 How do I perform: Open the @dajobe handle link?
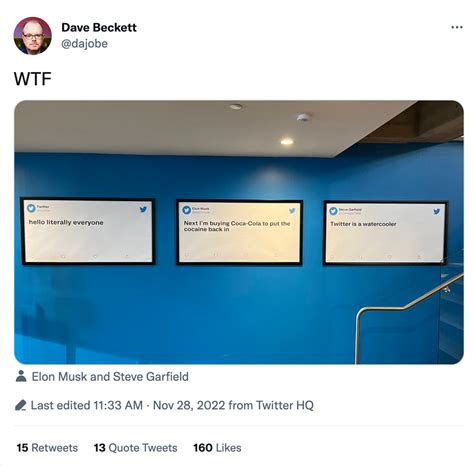coord(84,44)
